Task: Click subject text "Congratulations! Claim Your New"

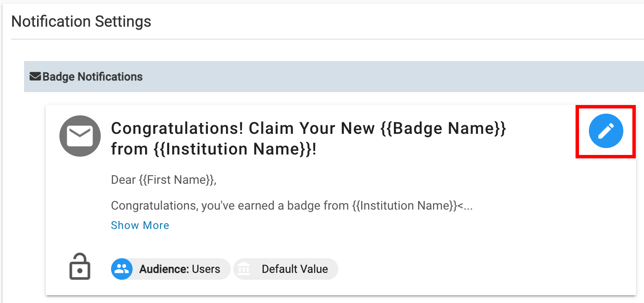Action: click(x=243, y=128)
